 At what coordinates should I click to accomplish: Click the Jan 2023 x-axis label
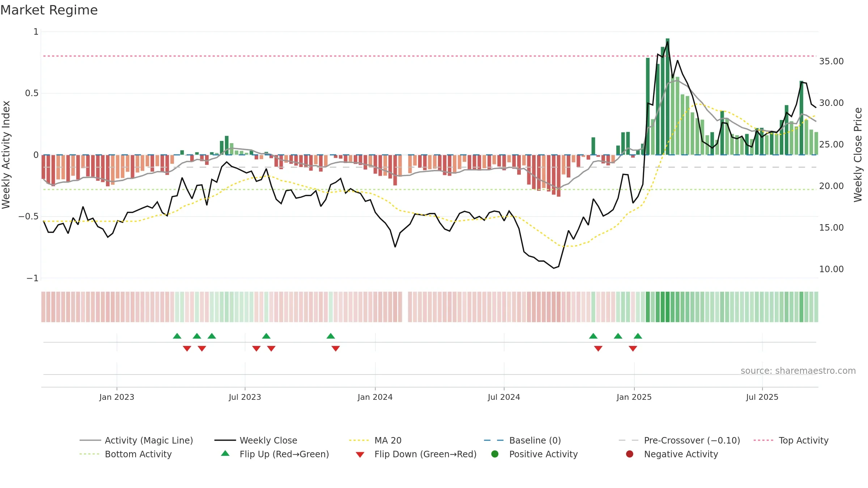coord(117,397)
